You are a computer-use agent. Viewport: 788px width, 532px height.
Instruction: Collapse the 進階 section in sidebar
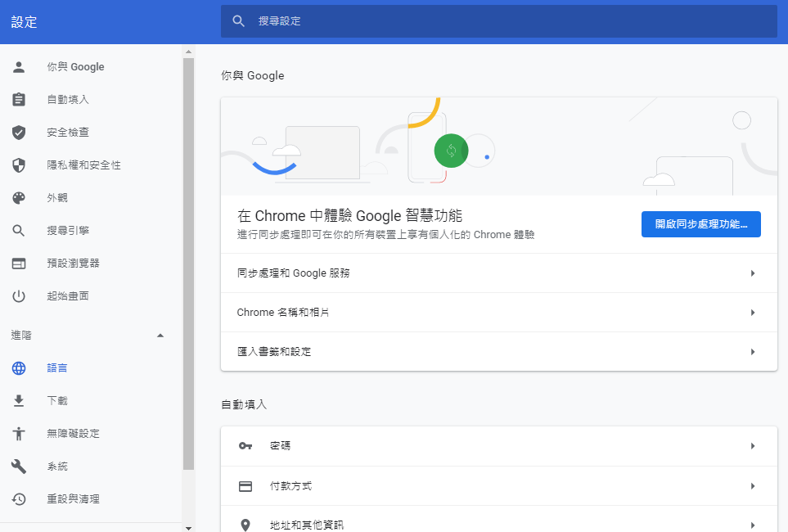[160, 336]
